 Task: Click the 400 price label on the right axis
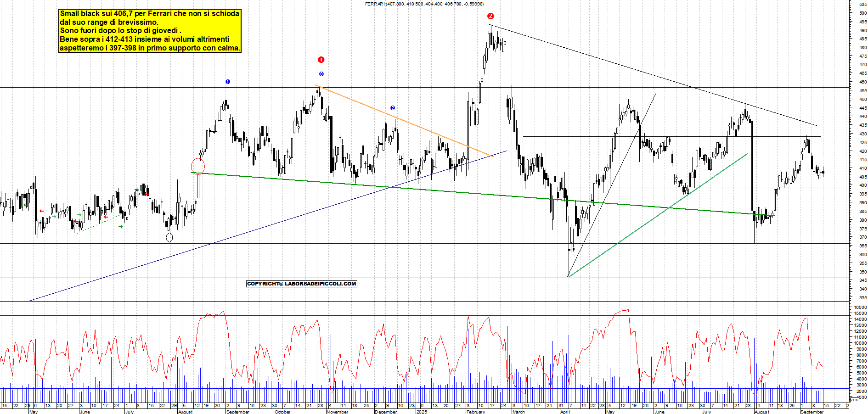[863, 185]
